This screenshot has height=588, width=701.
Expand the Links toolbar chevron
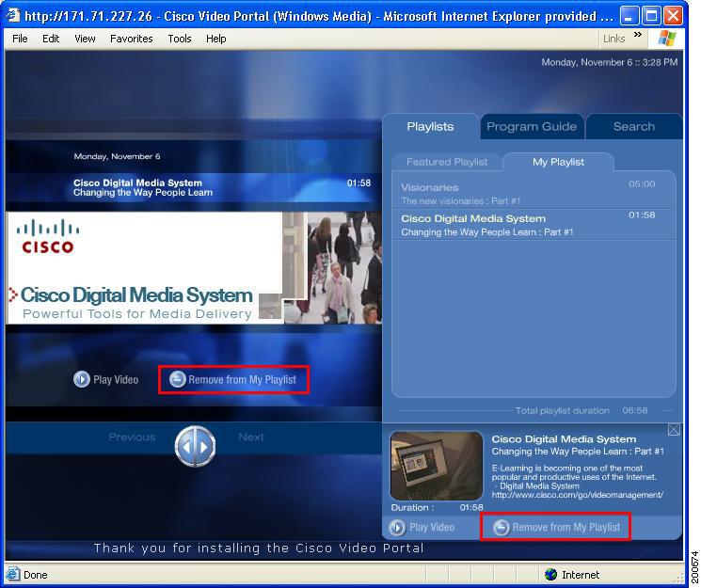(x=638, y=35)
